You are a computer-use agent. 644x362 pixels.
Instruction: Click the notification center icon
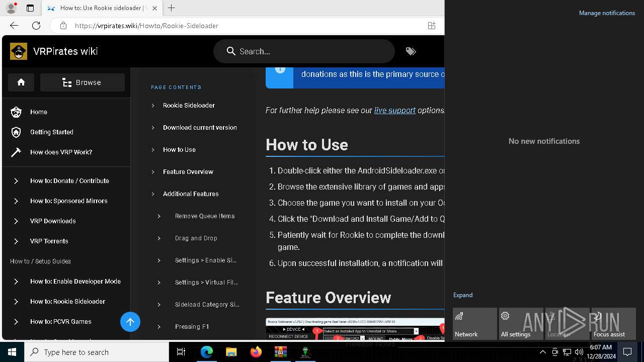click(628, 352)
